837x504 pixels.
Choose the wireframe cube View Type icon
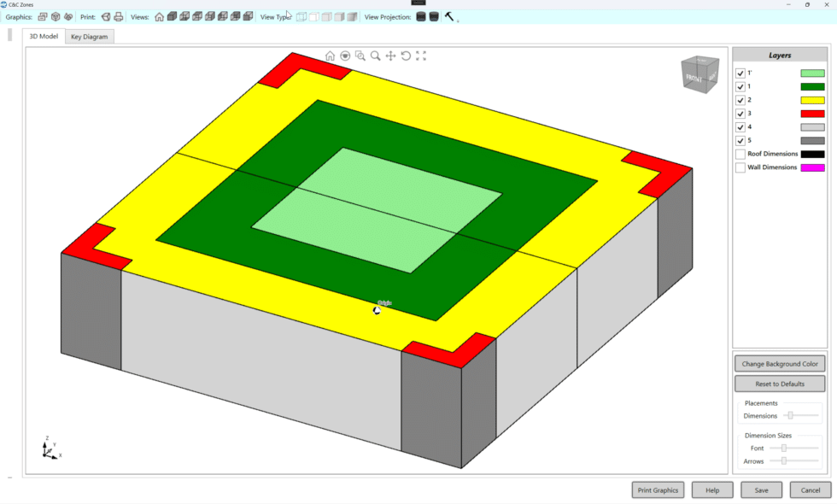coord(301,17)
